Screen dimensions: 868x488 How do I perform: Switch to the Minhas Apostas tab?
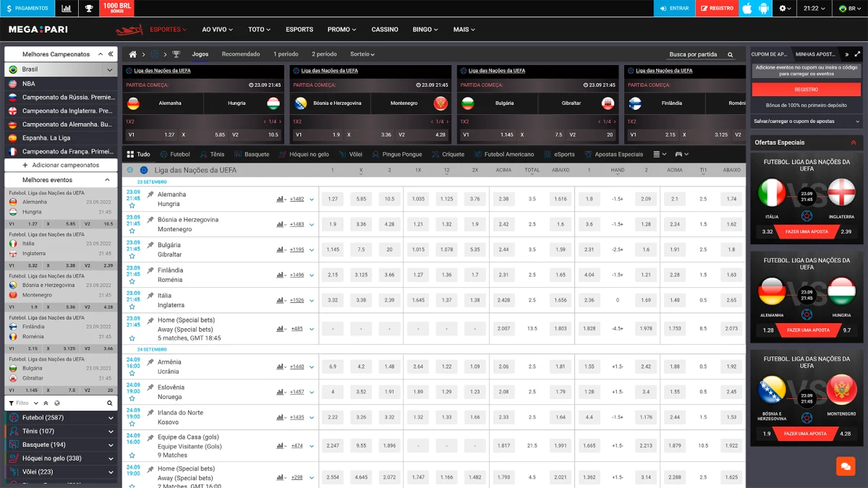(x=815, y=54)
